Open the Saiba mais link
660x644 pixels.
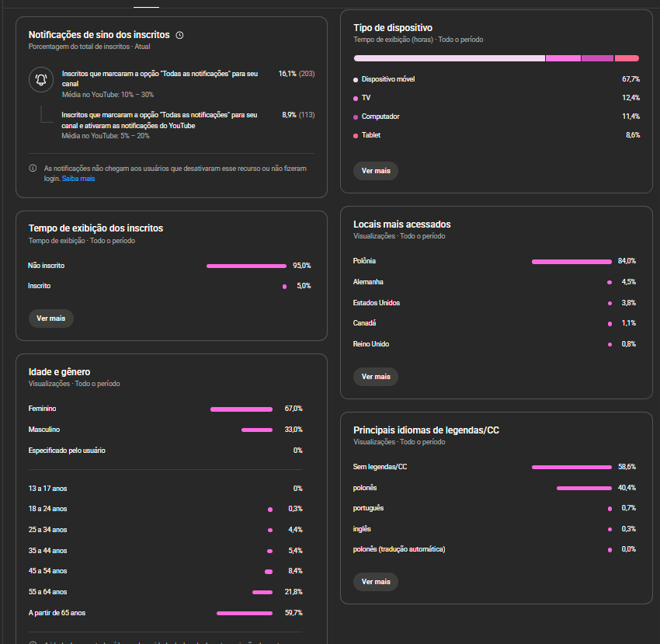[78, 178]
